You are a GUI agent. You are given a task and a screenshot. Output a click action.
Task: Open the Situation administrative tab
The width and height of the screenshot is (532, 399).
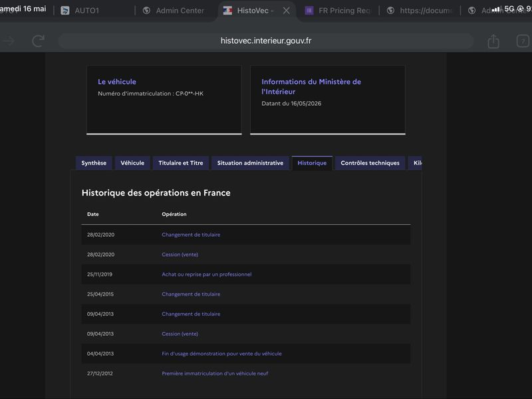click(x=250, y=163)
